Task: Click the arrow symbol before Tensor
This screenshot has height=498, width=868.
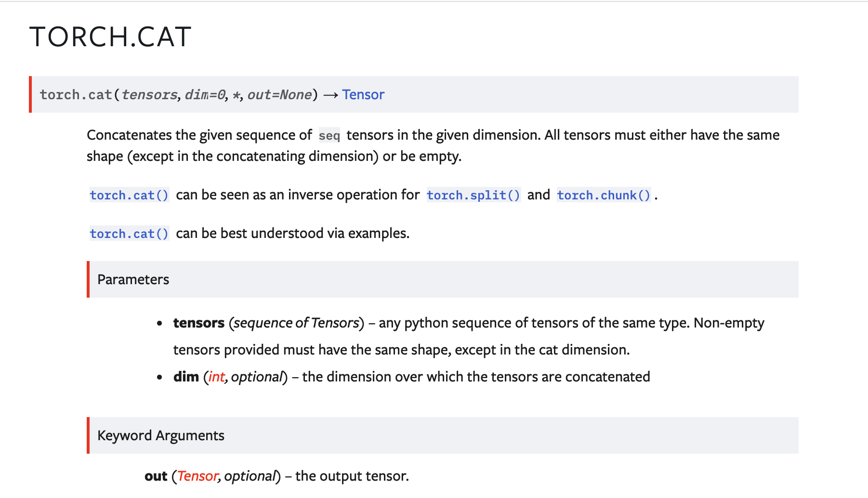Action: pos(330,95)
